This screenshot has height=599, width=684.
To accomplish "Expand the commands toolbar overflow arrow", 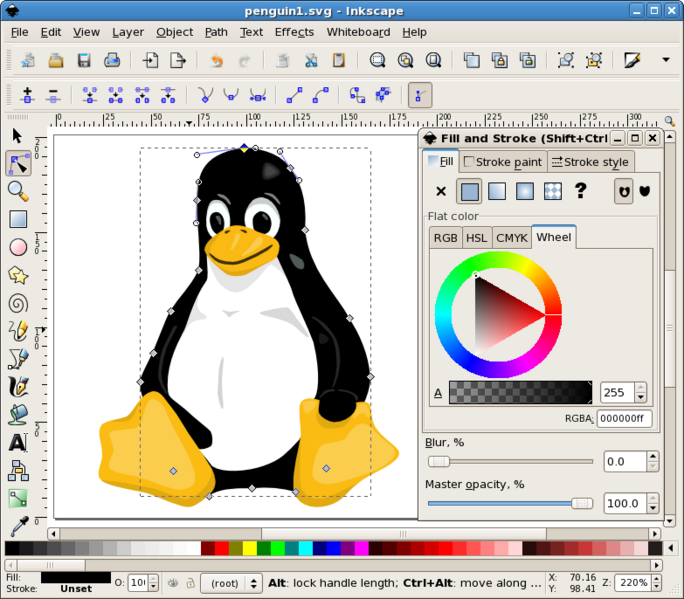I will click(666, 60).
